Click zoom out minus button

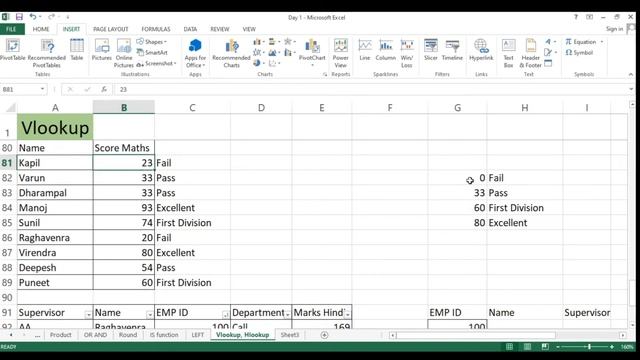[558, 347]
